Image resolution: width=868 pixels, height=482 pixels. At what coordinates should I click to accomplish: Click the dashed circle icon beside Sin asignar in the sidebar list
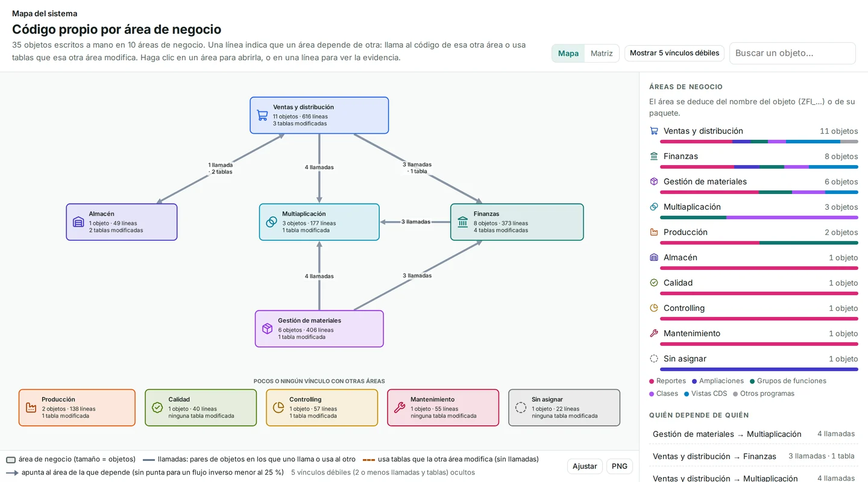click(654, 358)
